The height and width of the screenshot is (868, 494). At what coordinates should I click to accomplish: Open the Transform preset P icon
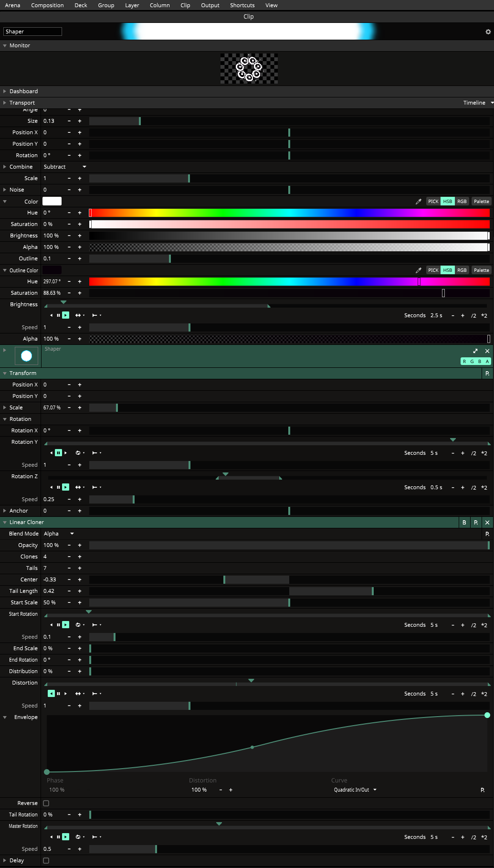(x=487, y=374)
